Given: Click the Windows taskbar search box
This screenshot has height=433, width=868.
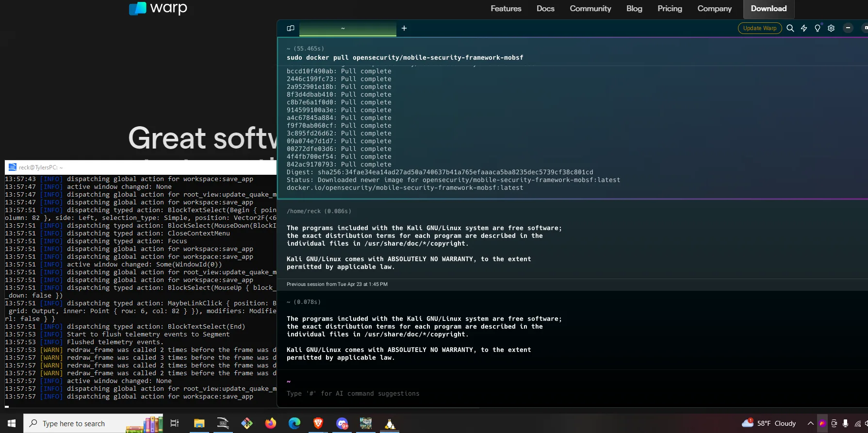Looking at the screenshot, I should tap(93, 423).
